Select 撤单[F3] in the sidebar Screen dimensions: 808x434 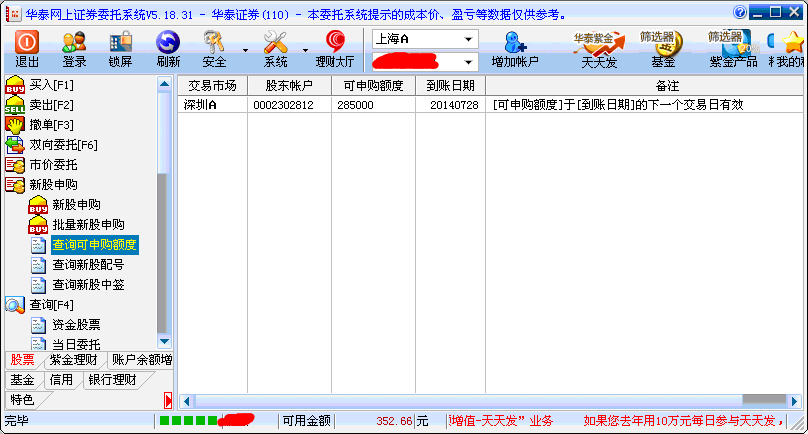[51, 125]
